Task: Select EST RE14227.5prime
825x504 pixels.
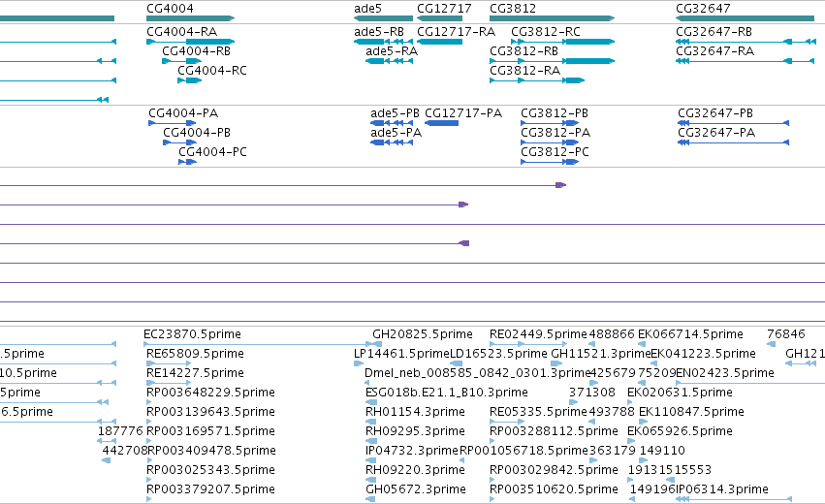Action: coord(195,373)
